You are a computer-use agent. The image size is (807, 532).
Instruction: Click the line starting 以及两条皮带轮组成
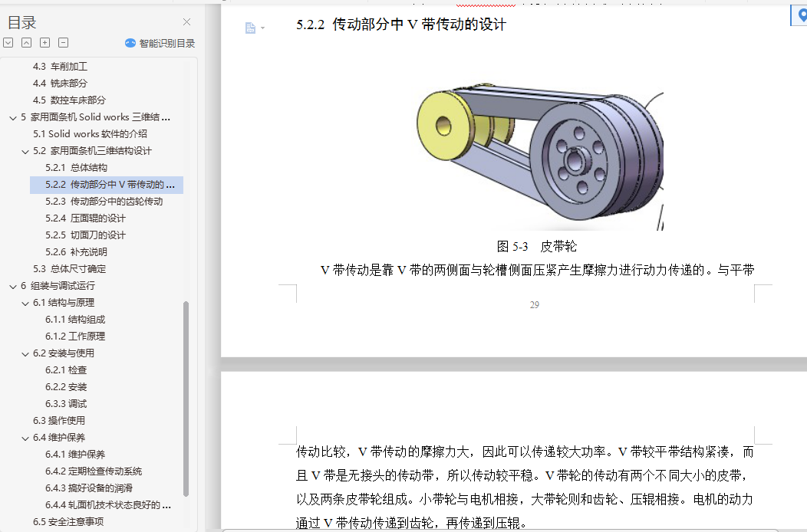pyautogui.click(x=525, y=499)
